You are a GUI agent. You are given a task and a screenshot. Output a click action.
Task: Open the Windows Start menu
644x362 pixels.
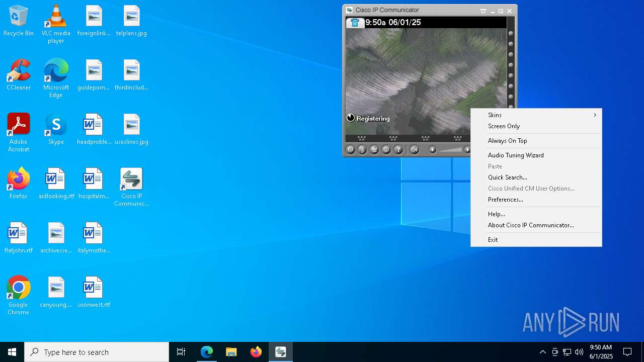click(x=12, y=352)
